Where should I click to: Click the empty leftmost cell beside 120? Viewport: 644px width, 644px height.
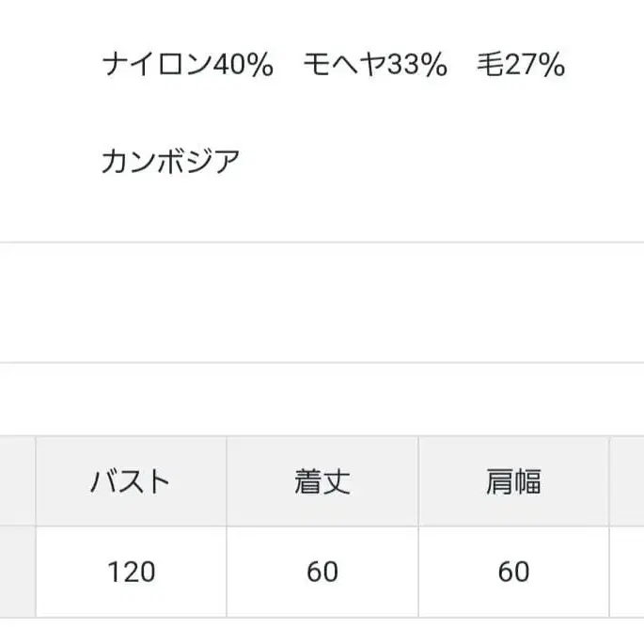pyautogui.click(x=17, y=572)
